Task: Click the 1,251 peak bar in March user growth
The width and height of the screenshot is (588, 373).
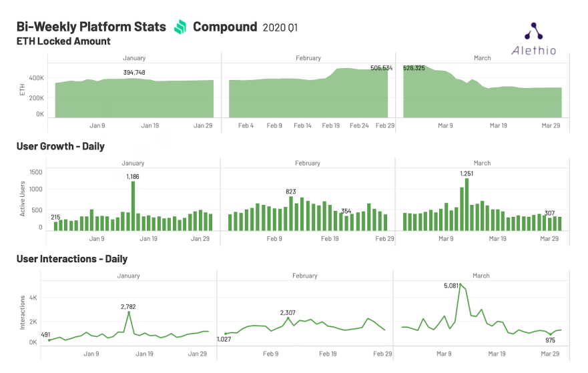Action: 467,204
